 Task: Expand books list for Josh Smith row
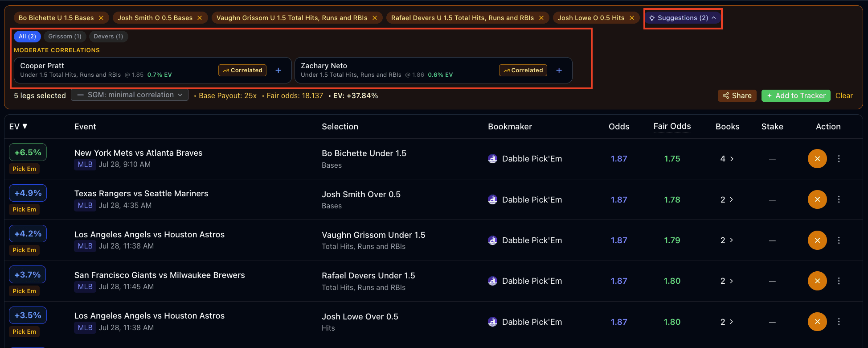[727, 199]
